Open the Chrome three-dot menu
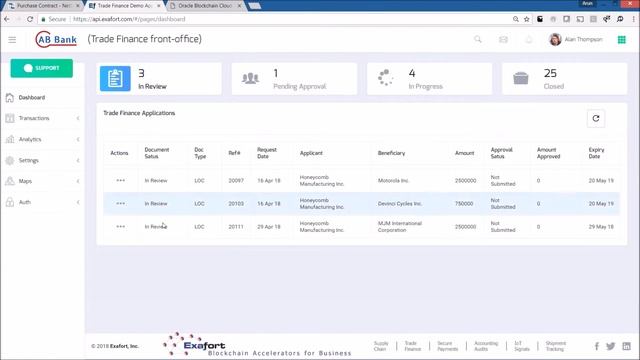 click(x=633, y=19)
